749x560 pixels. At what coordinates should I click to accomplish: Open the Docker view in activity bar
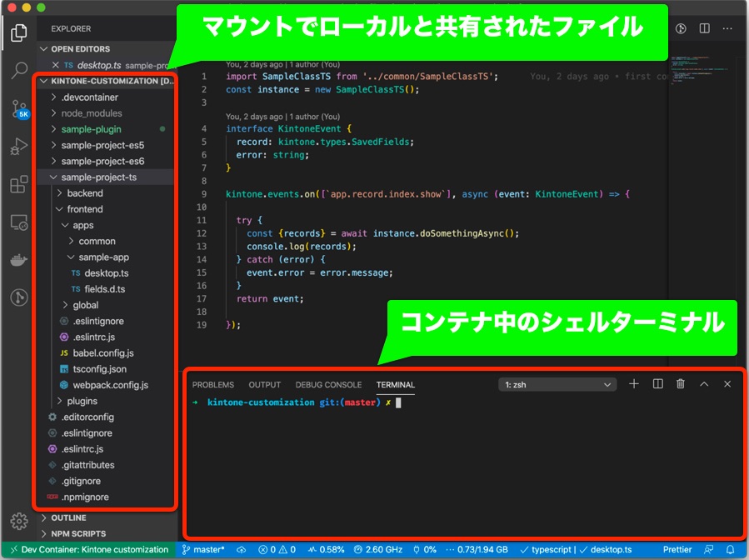(19, 260)
